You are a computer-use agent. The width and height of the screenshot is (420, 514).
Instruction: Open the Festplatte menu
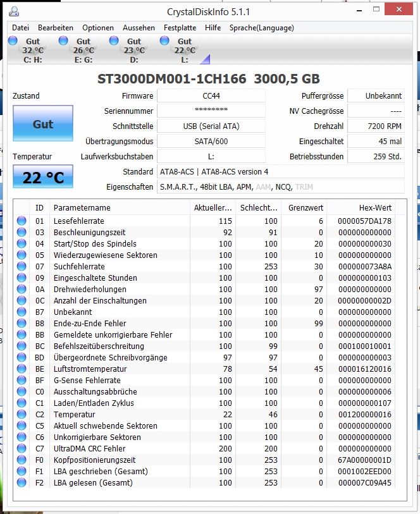pyautogui.click(x=180, y=28)
